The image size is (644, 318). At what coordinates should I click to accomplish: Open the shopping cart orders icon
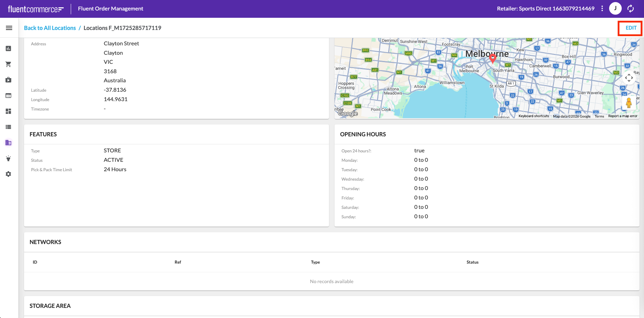tap(8, 64)
